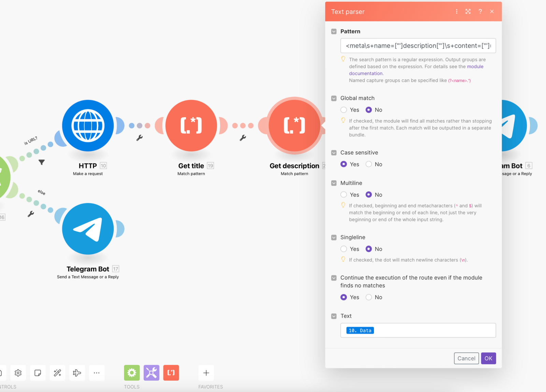Viewport: 546px width, 392px height.
Task: Toggle the Text field expander checkbox
Action: (334, 316)
